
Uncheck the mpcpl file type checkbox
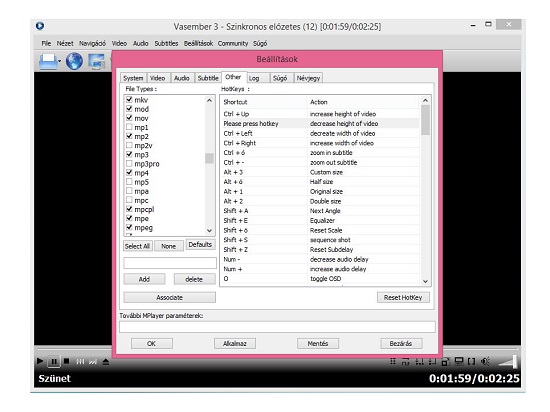[x=129, y=209]
